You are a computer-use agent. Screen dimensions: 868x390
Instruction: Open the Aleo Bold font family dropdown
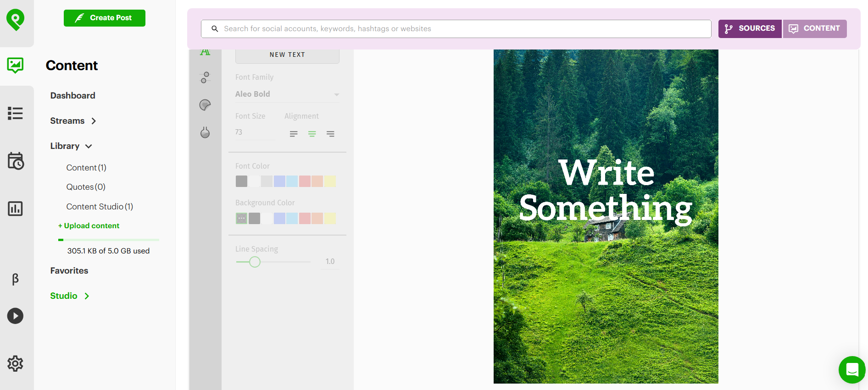[x=287, y=94]
